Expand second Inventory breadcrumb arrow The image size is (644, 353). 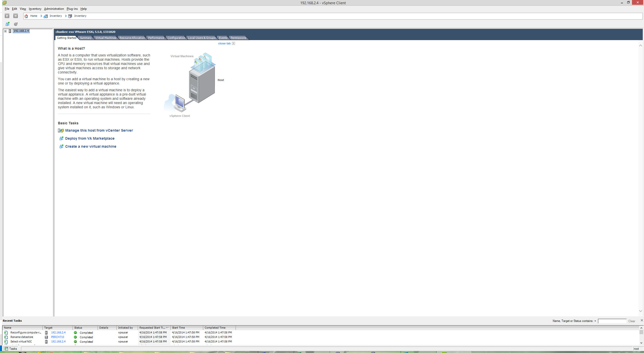point(66,16)
